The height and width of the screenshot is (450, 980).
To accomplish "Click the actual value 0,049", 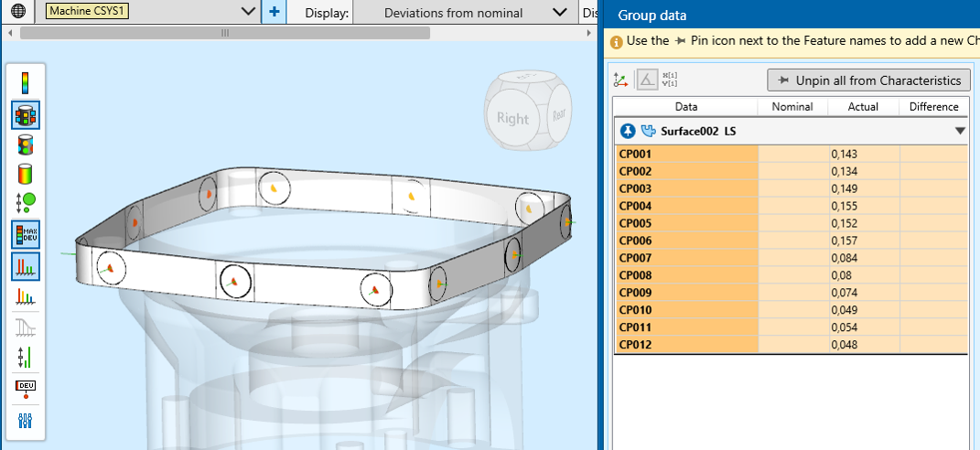I will point(844,310).
